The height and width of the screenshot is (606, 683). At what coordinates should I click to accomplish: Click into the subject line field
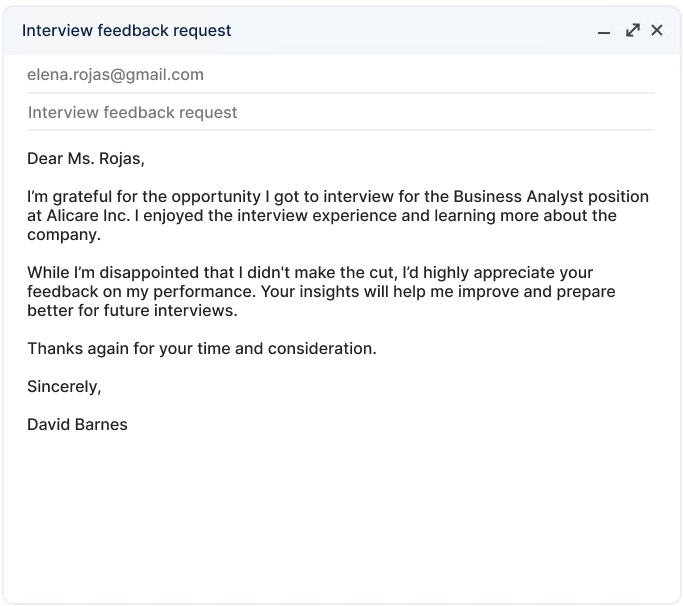coord(133,112)
